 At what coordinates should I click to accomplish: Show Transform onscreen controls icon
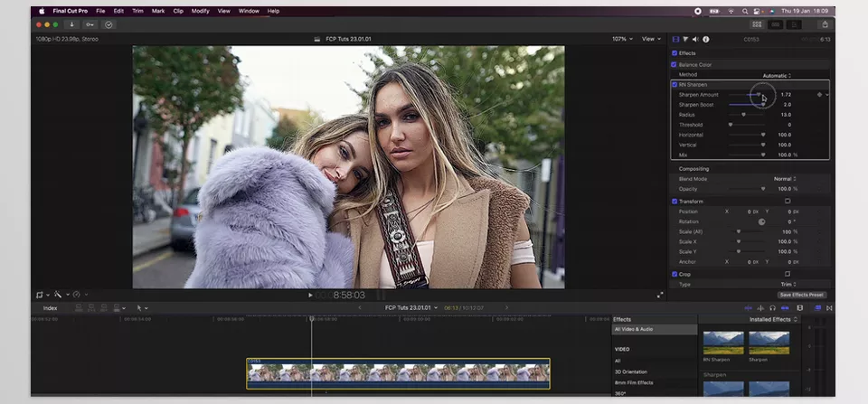tap(788, 201)
